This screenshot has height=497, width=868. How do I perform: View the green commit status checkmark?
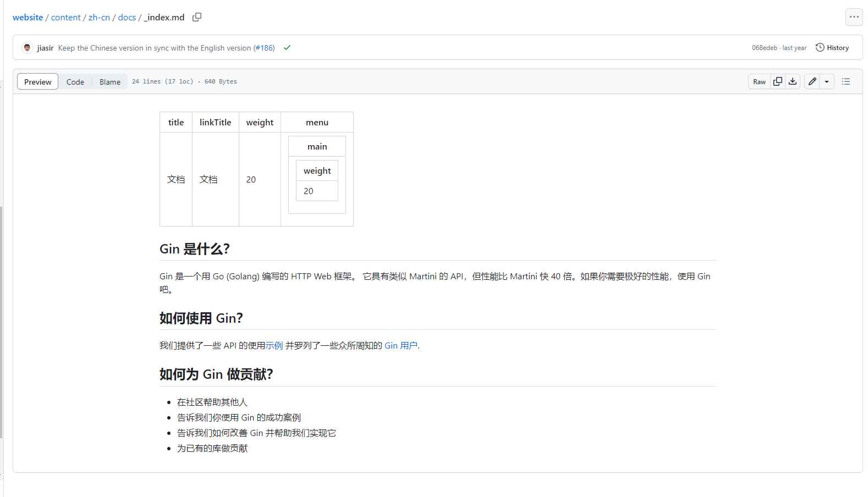click(x=287, y=48)
